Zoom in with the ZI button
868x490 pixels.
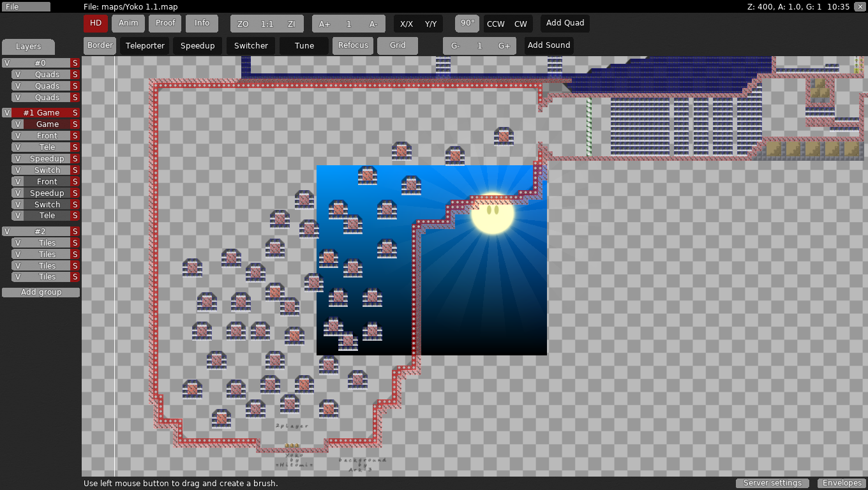(x=291, y=24)
